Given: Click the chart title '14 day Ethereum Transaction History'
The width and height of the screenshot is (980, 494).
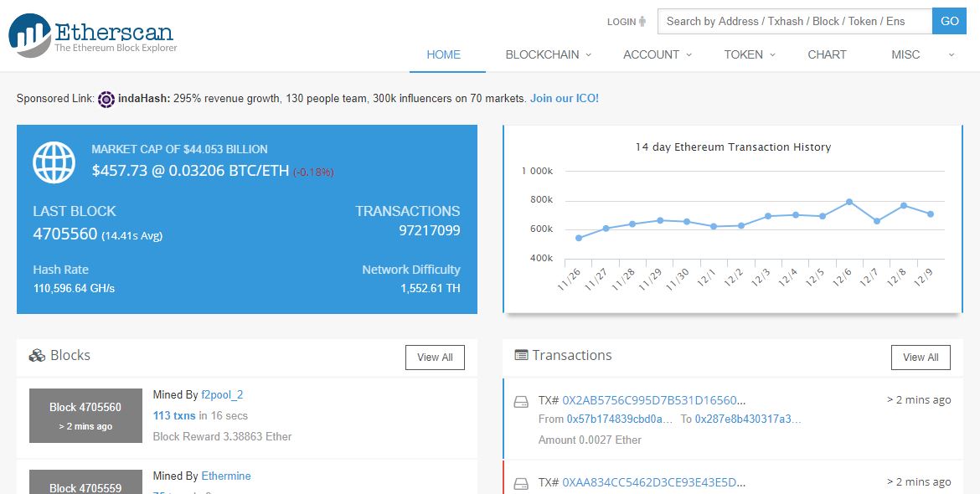Looking at the screenshot, I should [733, 147].
